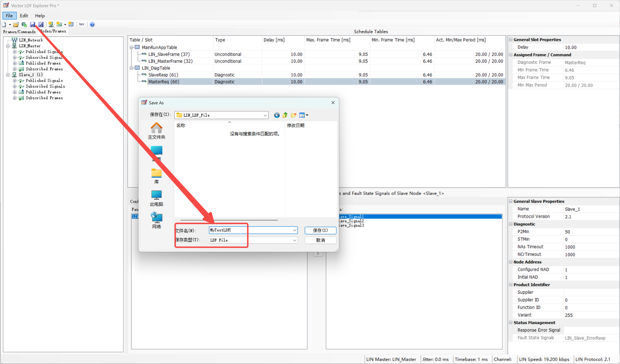
Task: Go back using the Save As back arrow
Action: 277,115
